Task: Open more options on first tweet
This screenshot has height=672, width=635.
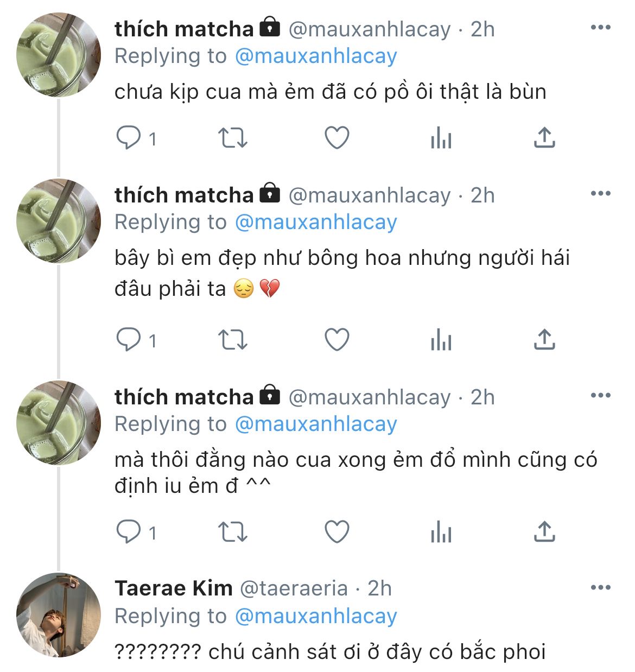Action: [600, 28]
